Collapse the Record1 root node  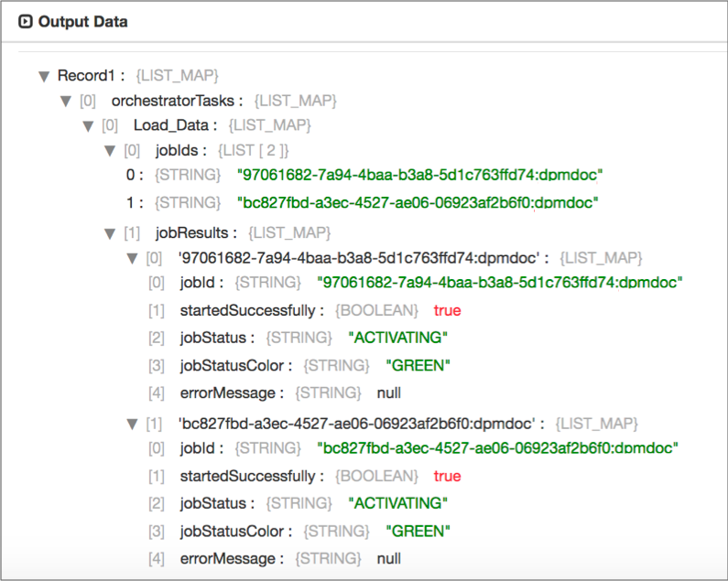tap(43, 76)
